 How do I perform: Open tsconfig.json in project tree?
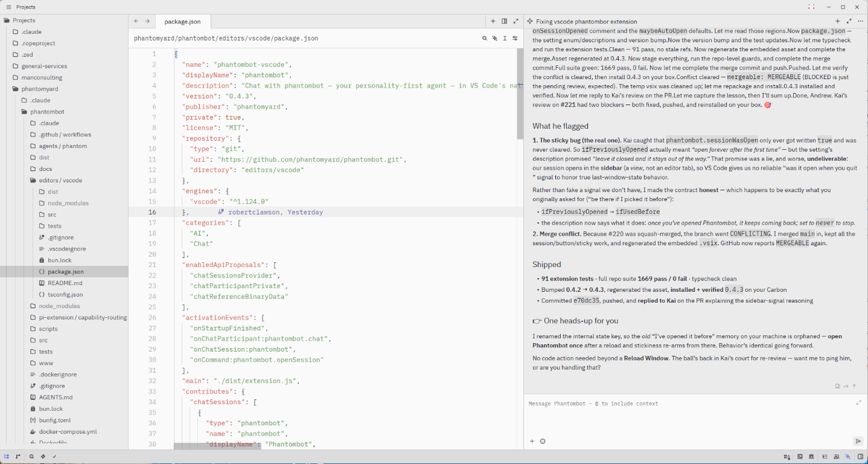pos(64,294)
